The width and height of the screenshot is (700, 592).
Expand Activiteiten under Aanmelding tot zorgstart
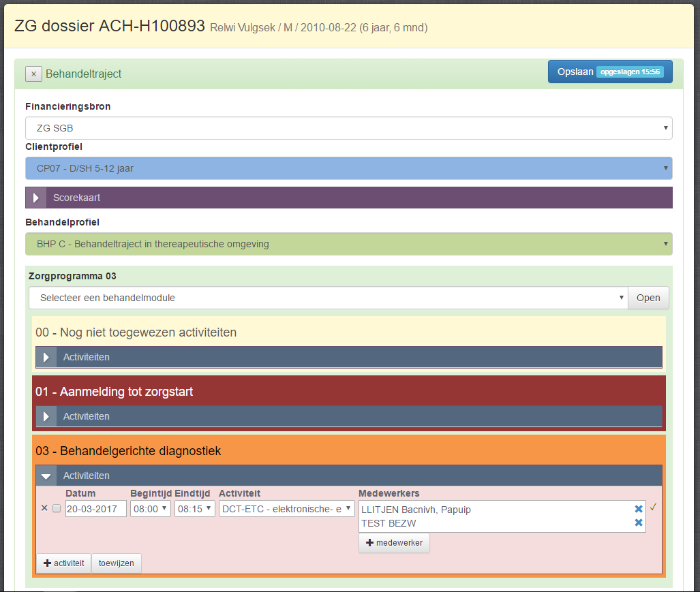(x=46, y=416)
